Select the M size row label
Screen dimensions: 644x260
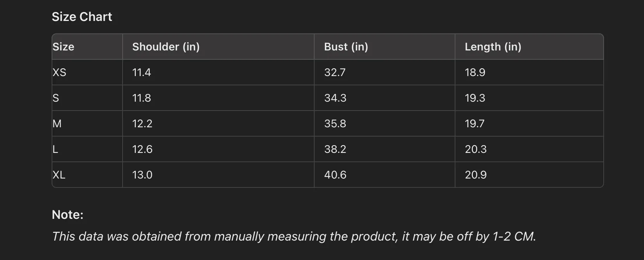57,123
